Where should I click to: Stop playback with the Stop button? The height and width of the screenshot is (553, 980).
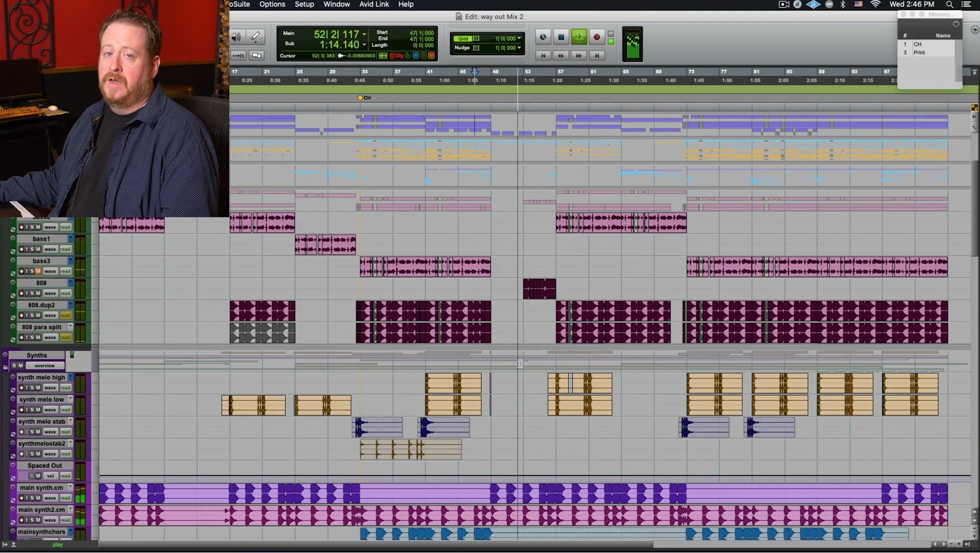coord(561,37)
